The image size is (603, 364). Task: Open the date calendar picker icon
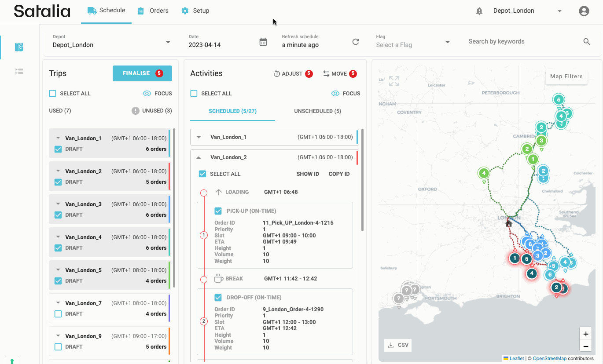tap(263, 42)
